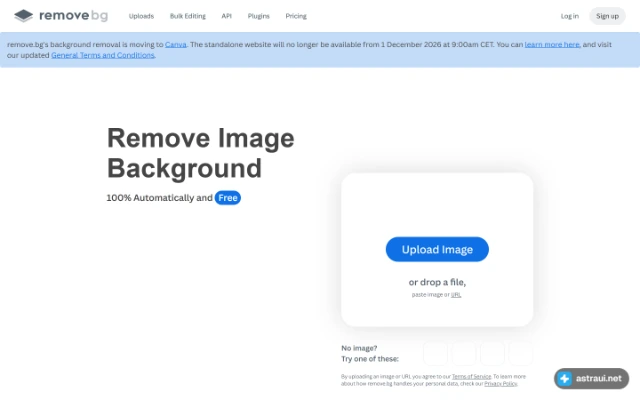Click the Upload Image button
This screenshot has height=400, width=640.
(437, 249)
